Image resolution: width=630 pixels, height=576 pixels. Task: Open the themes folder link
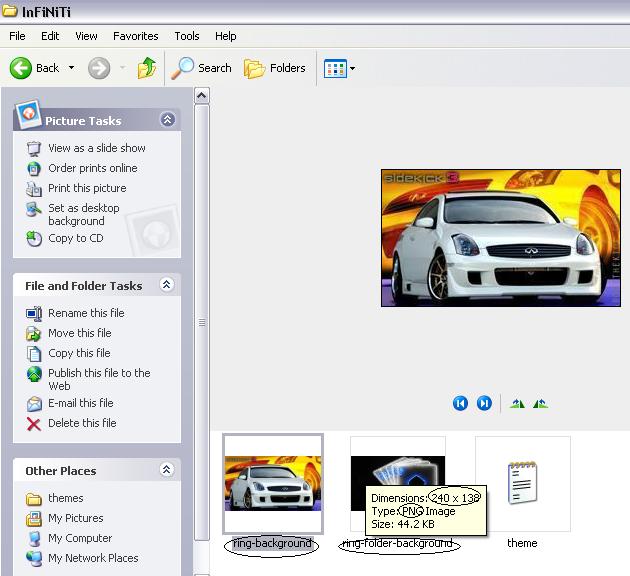pyautogui.click(x=65, y=498)
